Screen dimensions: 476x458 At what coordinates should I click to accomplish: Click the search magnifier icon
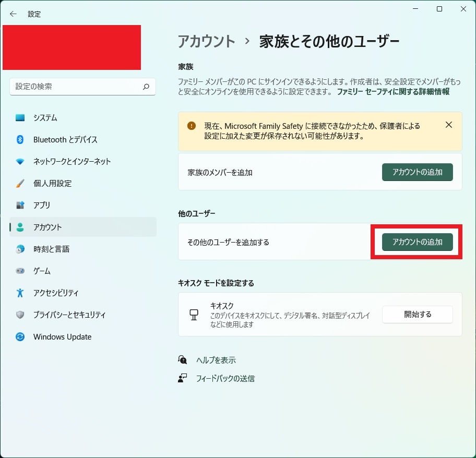tap(146, 87)
